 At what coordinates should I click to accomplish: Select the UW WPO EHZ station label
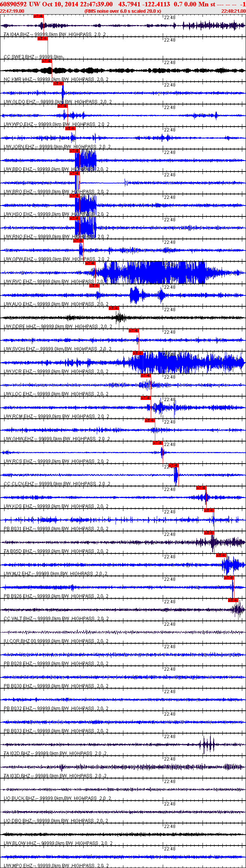coord(18,124)
